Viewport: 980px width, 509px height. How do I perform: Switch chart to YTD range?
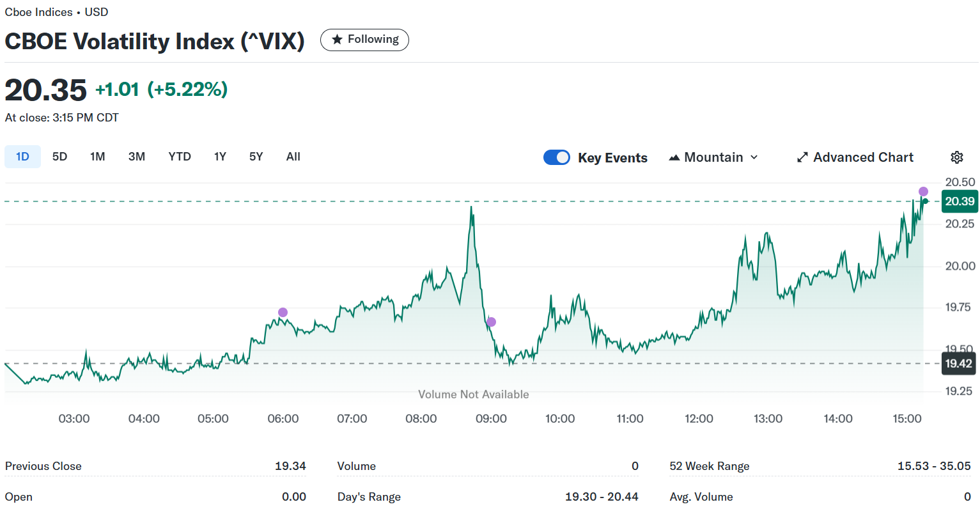coord(180,157)
